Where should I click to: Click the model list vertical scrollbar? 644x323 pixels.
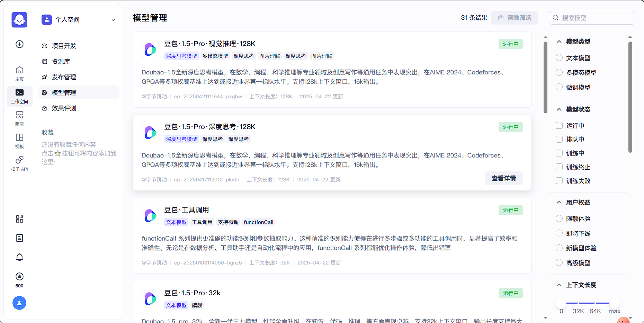(545, 78)
